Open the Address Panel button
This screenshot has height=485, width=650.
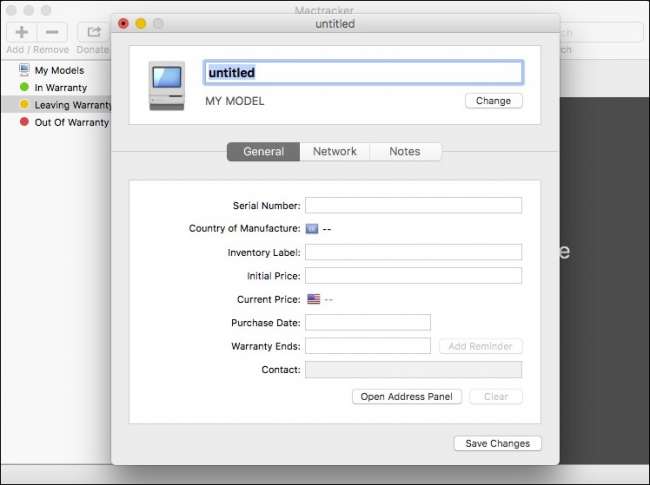tap(407, 397)
